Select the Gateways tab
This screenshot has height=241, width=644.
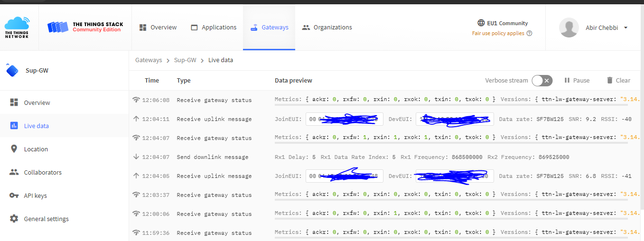click(x=269, y=28)
